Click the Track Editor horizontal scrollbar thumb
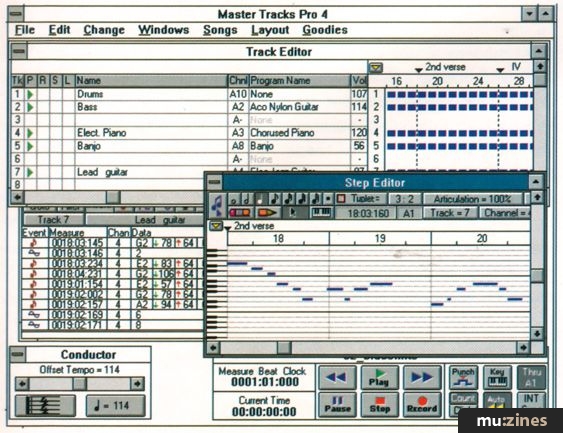 tap(113, 197)
